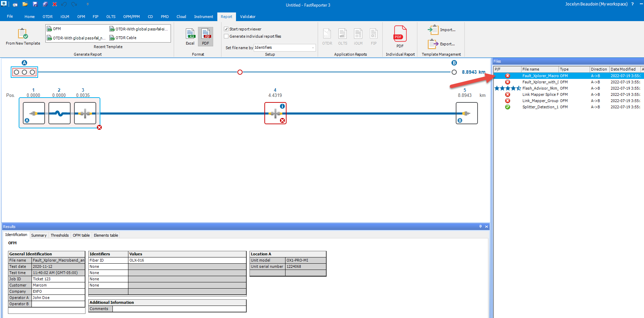Viewport: 644px width, 318px height.
Task: Switch to the OFM ribbon tab
Action: coord(81,17)
